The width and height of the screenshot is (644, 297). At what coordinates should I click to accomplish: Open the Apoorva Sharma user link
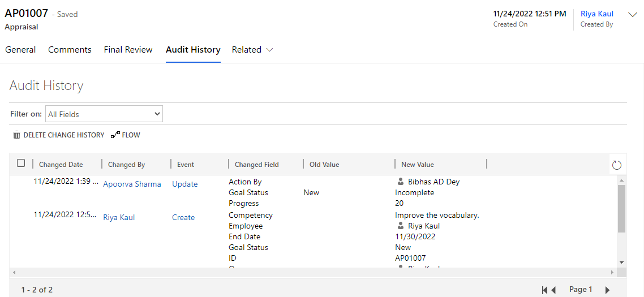(132, 184)
